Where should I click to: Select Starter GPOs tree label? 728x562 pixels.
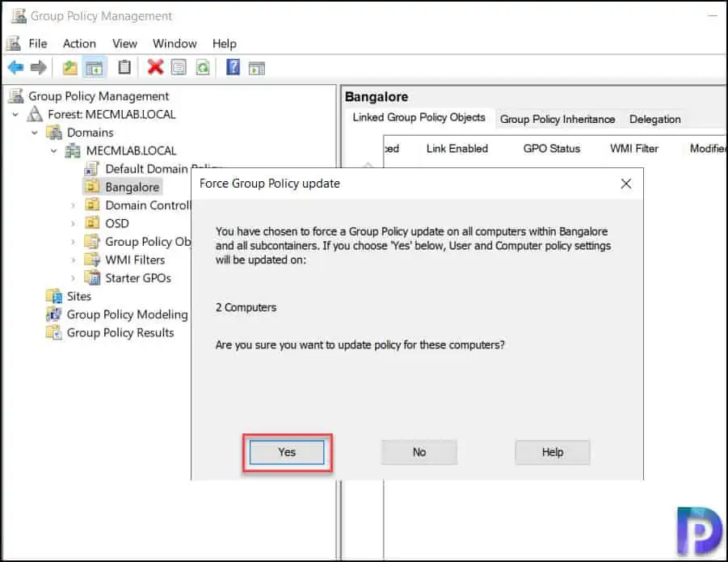[138, 278]
